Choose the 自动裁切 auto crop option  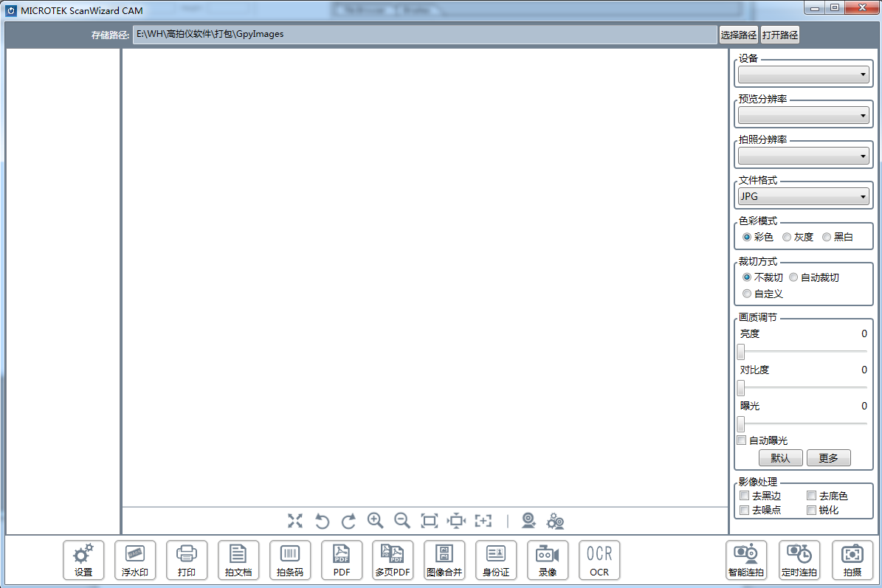(793, 277)
